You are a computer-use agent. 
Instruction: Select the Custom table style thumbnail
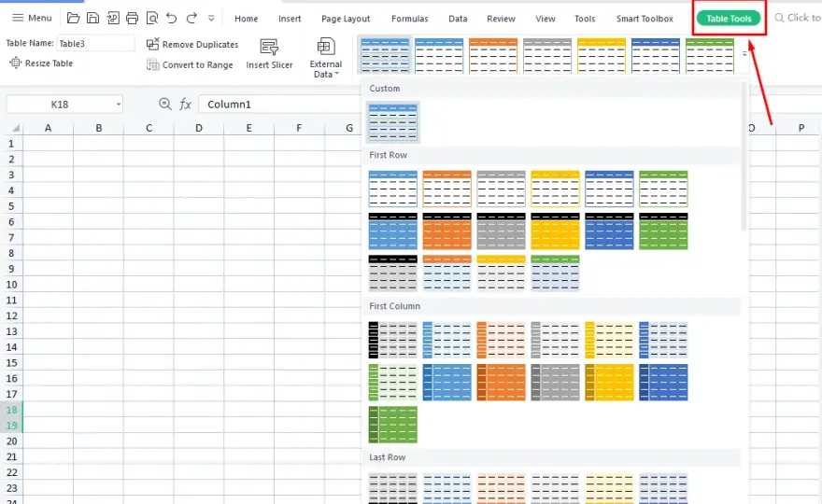393,122
